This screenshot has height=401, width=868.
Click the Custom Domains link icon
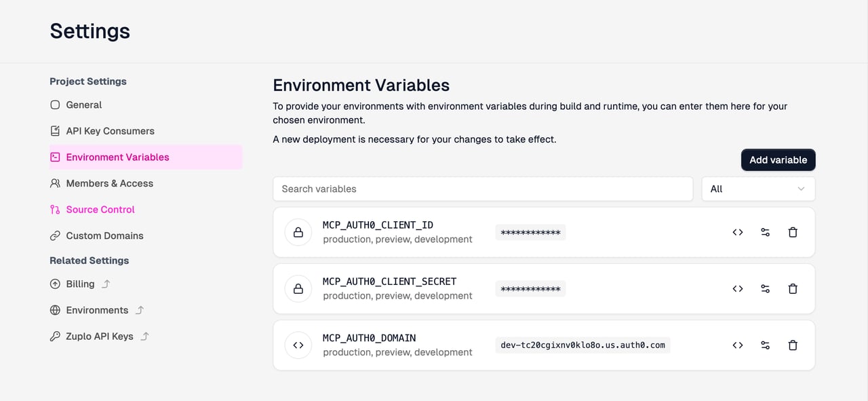click(55, 236)
